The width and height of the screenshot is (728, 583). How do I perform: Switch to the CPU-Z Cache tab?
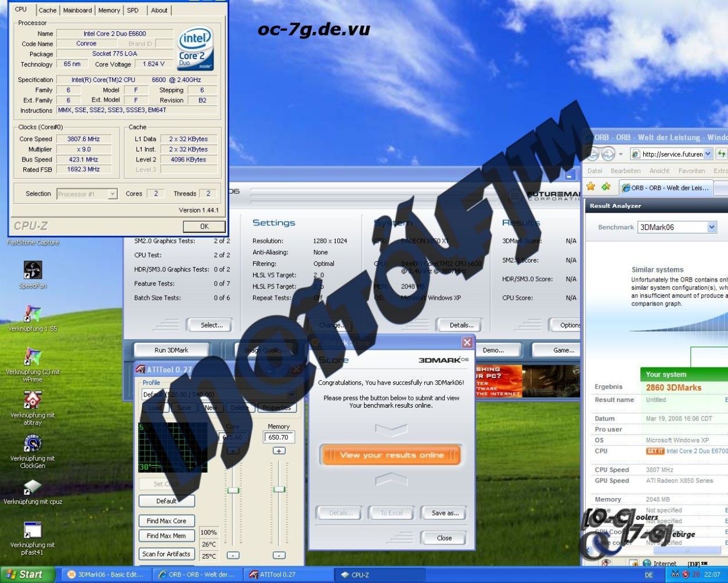48,10
